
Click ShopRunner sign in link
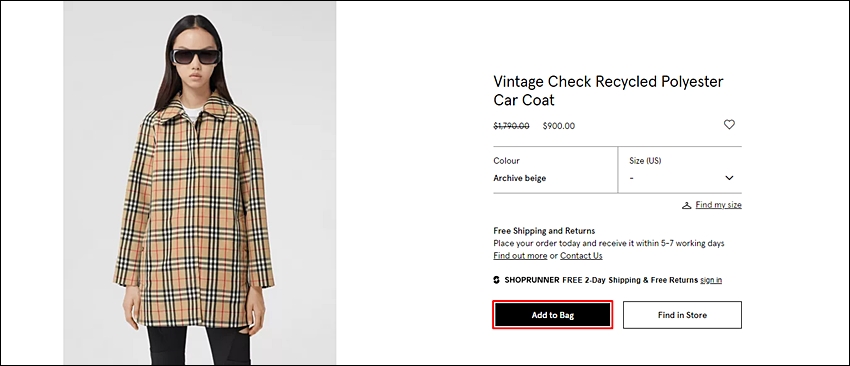[x=711, y=280]
